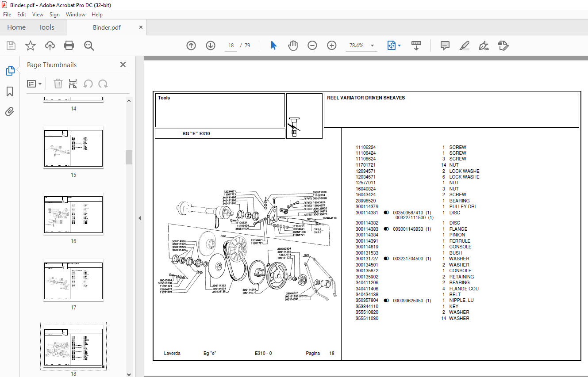Select page 18 thumbnail
588x377 pixels.
point(73,346)
